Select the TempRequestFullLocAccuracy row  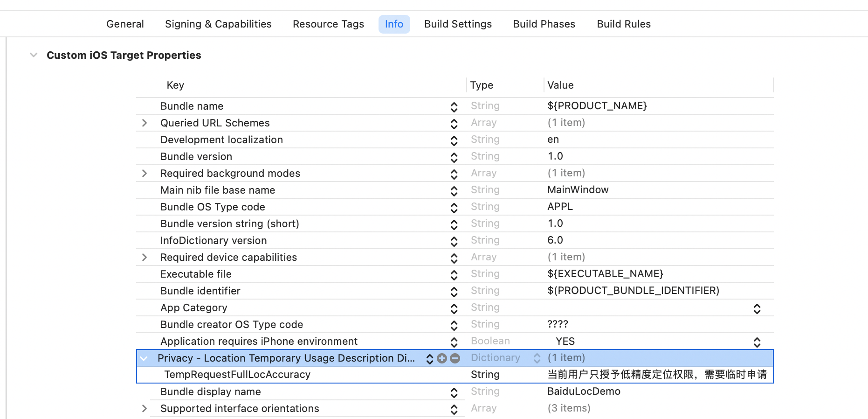point(237,375)
